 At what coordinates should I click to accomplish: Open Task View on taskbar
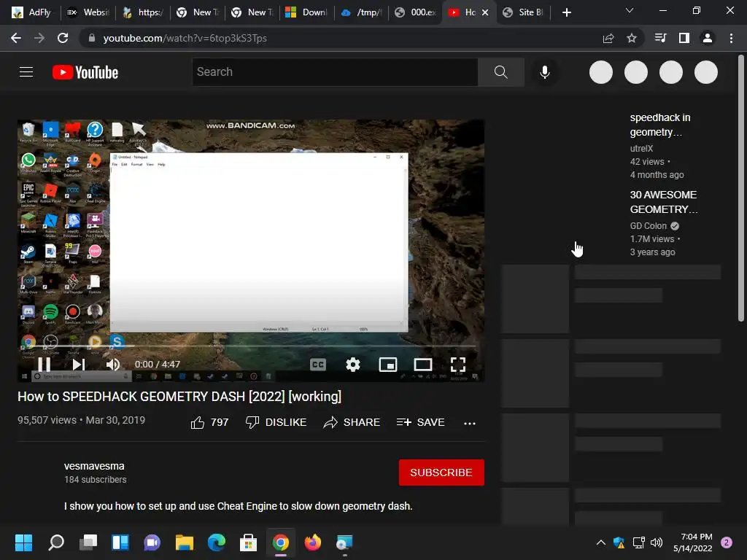tap(88, 542)
